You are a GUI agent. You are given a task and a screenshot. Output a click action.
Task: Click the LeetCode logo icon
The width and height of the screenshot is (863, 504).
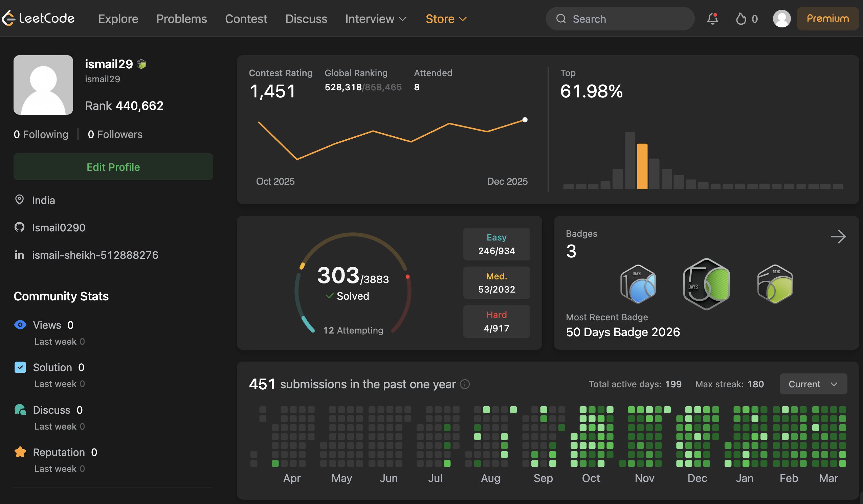pyautogui.click(x=8, y=18)
